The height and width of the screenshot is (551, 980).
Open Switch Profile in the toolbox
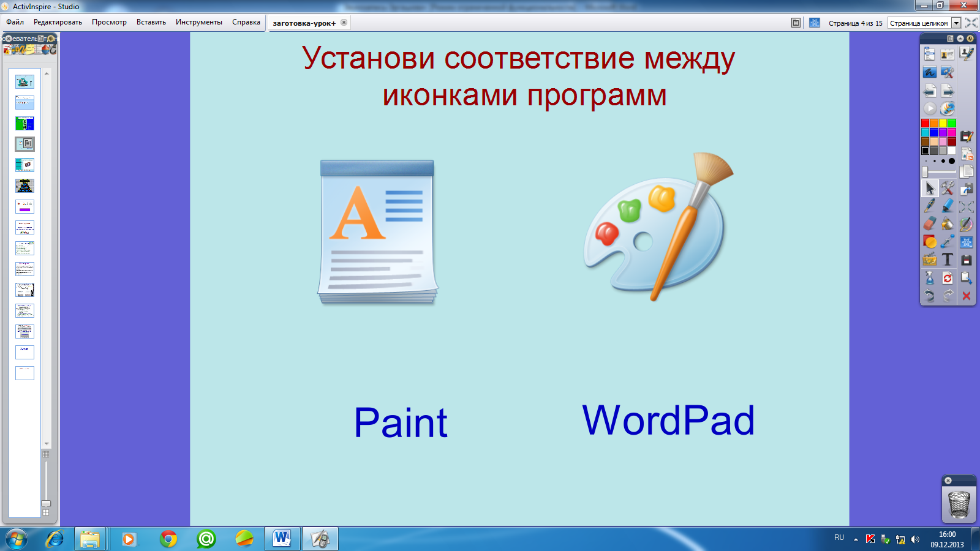948,54
